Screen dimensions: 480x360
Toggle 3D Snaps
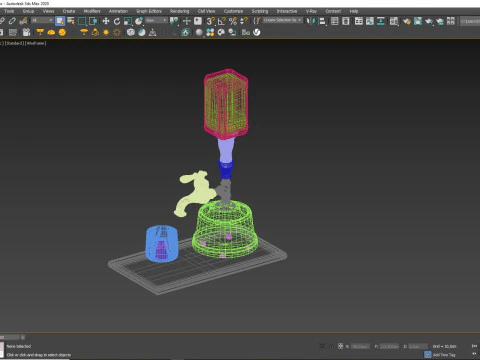click(210, 21)
